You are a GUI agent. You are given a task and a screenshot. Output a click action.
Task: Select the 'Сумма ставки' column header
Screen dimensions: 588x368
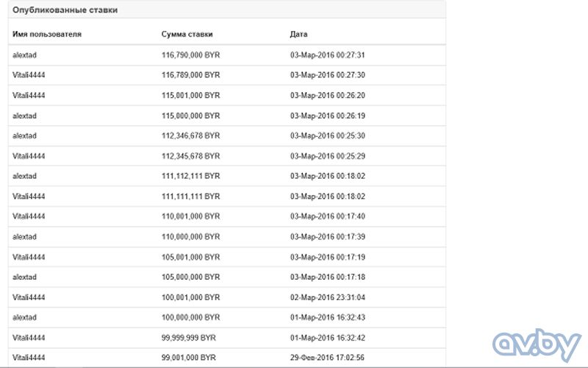[x=187, y=34]
